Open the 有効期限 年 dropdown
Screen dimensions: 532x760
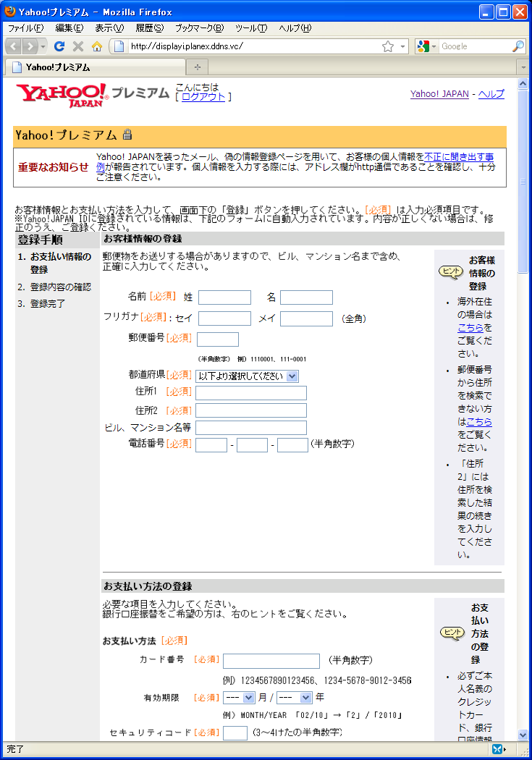294,698
